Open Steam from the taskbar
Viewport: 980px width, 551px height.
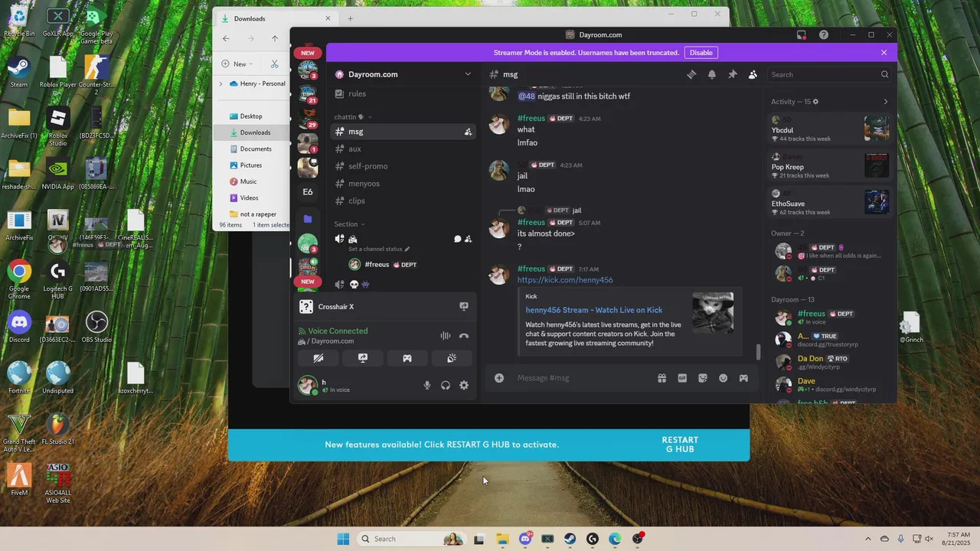570,539
